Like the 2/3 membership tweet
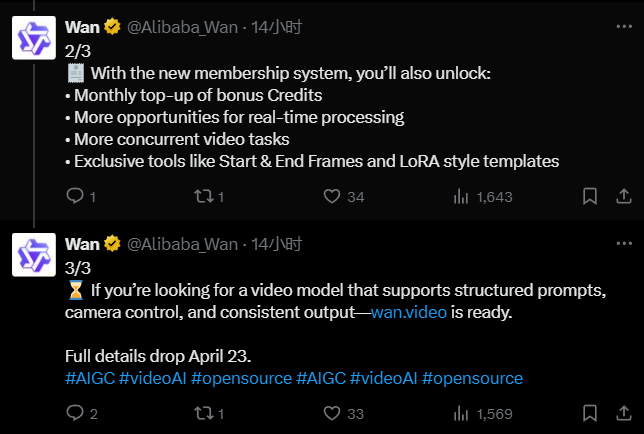The width and height of the screenshot is (644, 434). [334, 197]
